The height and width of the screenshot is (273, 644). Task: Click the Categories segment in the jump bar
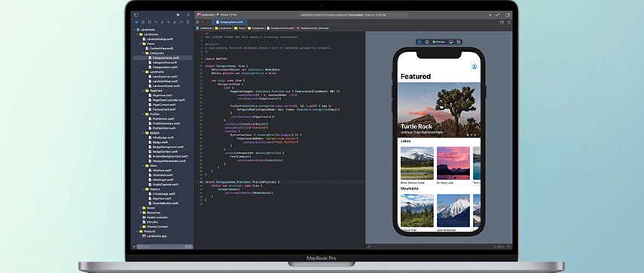256,29
